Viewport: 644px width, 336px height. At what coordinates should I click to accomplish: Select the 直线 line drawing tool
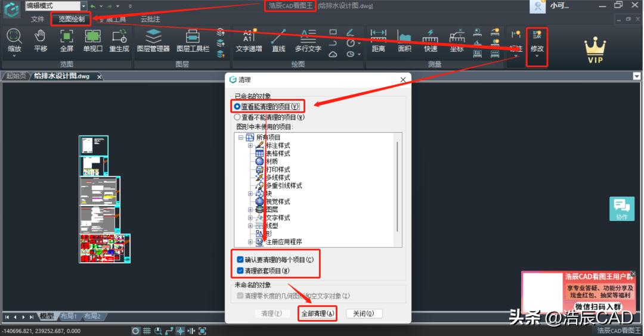[x=278, y=41]
